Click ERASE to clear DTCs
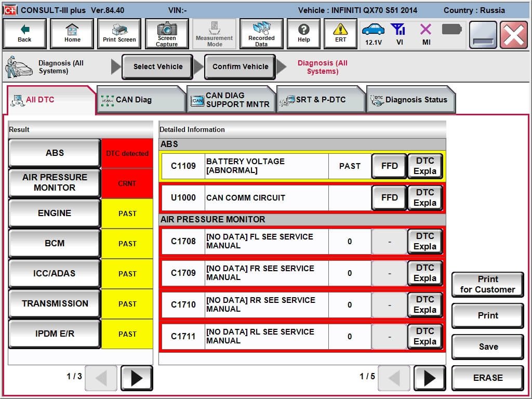Image resolution: width=532 pixels, height=399 pixels. point(488,378)
